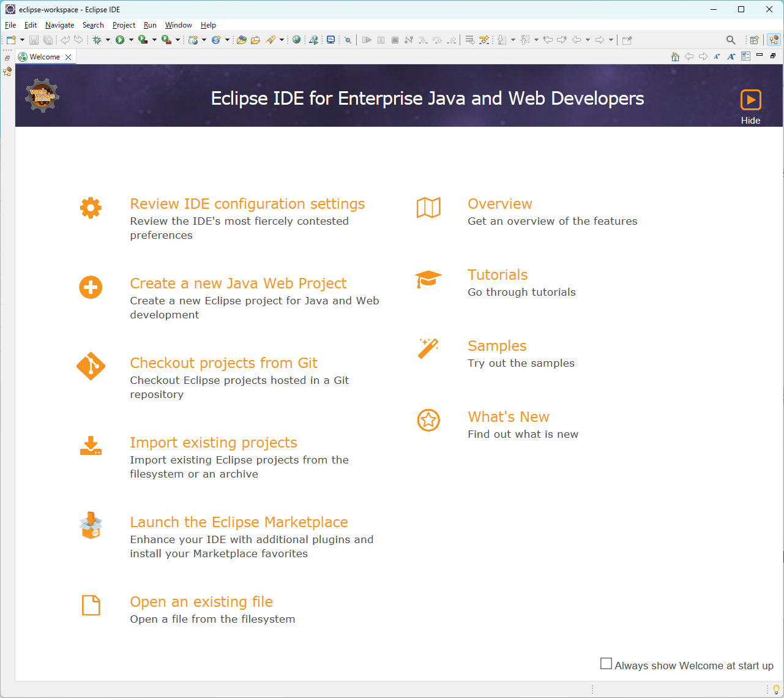Click the Debug bug icon
Image resolution: width=784 pixels, height=698 pixels.
click(x=97, y=40)
